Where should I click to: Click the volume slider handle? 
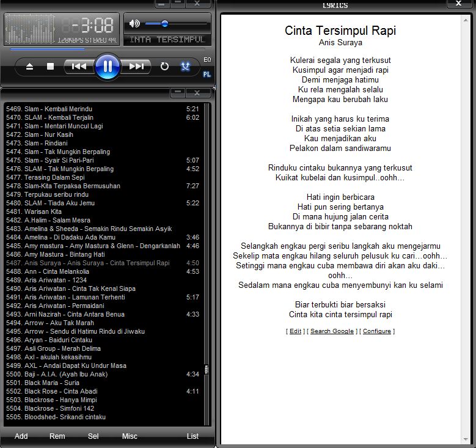click(x=164, y=24)
